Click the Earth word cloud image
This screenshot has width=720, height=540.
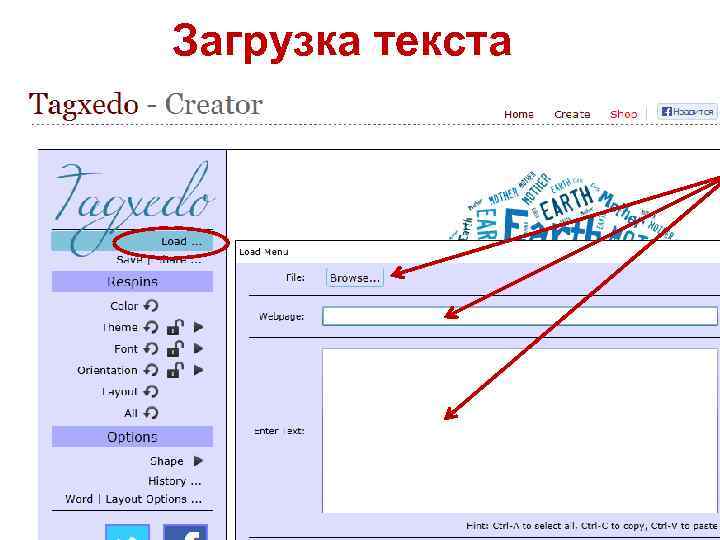pyautogui.click(x=565, y=206)
